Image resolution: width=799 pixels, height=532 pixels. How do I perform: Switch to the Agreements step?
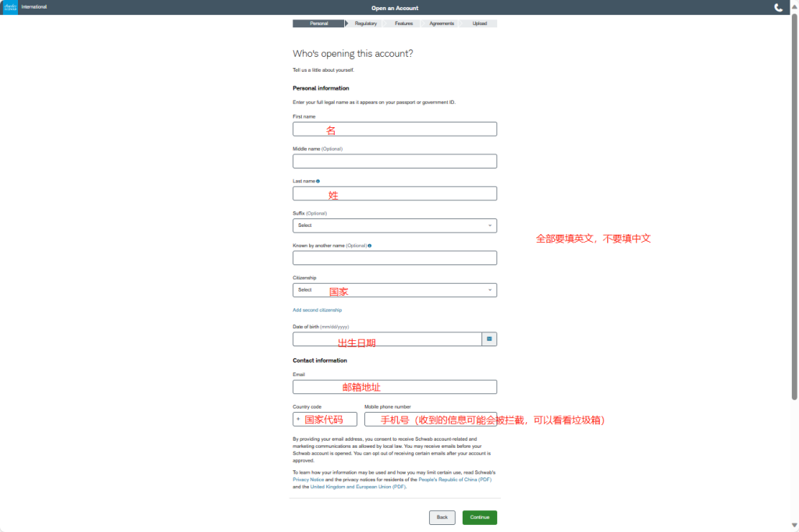[x=442, y=23]
